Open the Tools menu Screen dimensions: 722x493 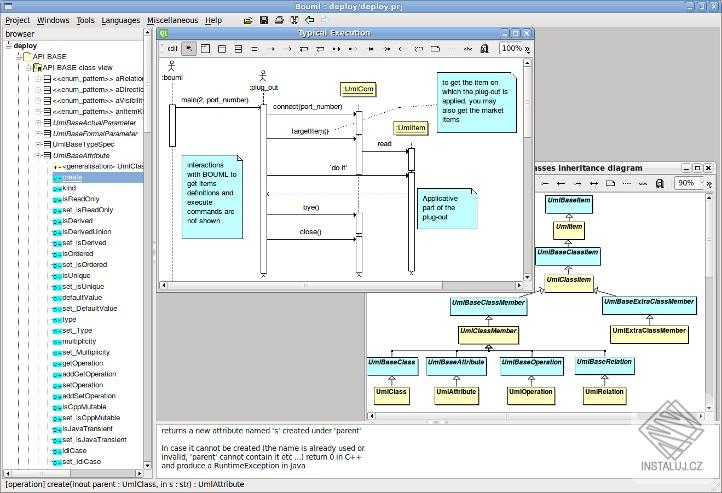coord(85,20)
